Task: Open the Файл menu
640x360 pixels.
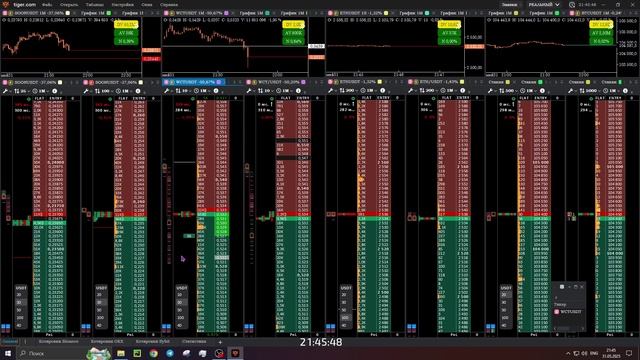Action: pyautogui.click(x=47, y=5)
